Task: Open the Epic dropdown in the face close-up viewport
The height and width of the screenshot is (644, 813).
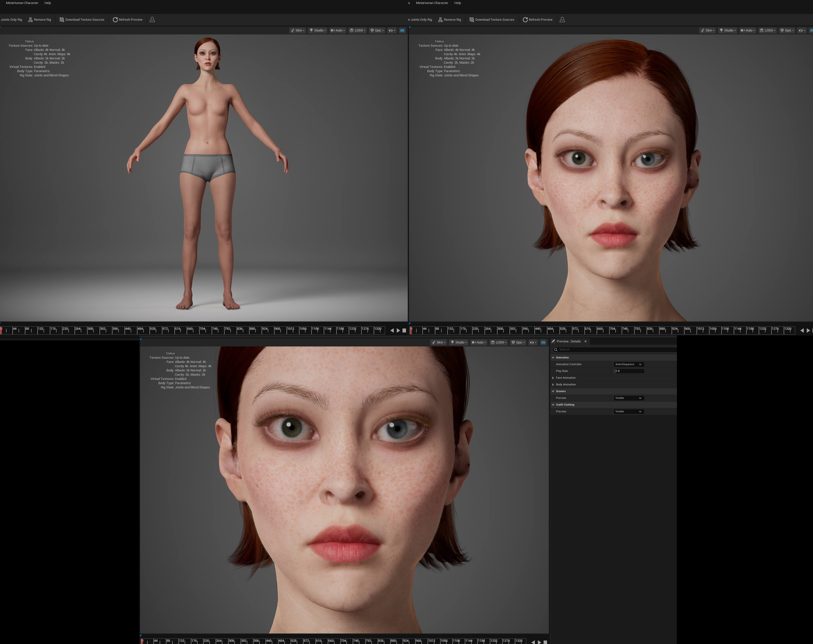Action: point(518,342)
